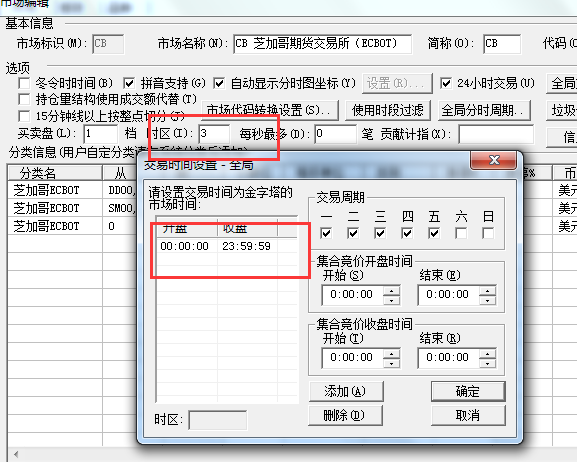Decrease 集合竞价收盘 结束(R) time

[488, 363]
